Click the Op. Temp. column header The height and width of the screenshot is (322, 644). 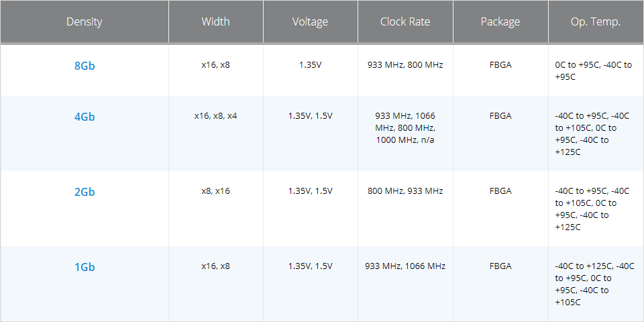[x=596, y=21]
